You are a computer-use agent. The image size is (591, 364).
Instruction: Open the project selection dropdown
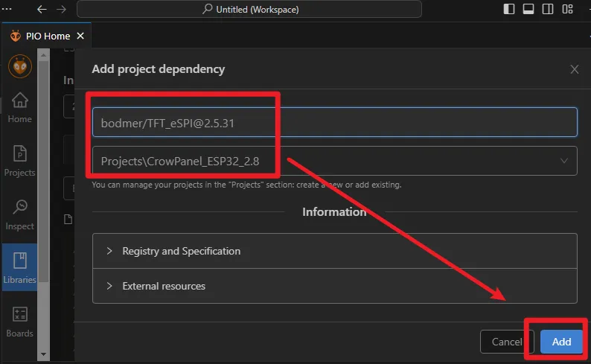point(334,161)
